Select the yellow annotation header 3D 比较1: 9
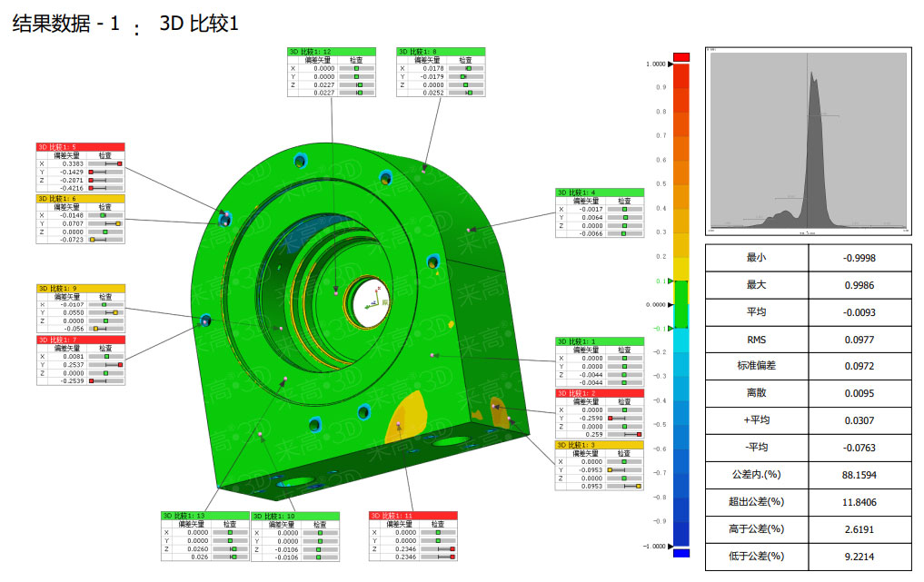This screenshot has height=582, width=924. pos(80,288)
